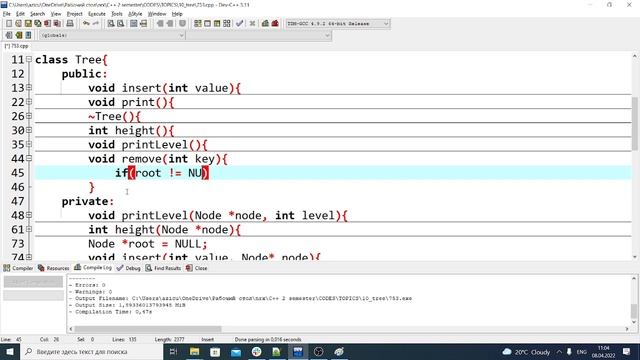The image size is (640, 360).
Task: Open the Execute menu
Action: coord(97,14)
